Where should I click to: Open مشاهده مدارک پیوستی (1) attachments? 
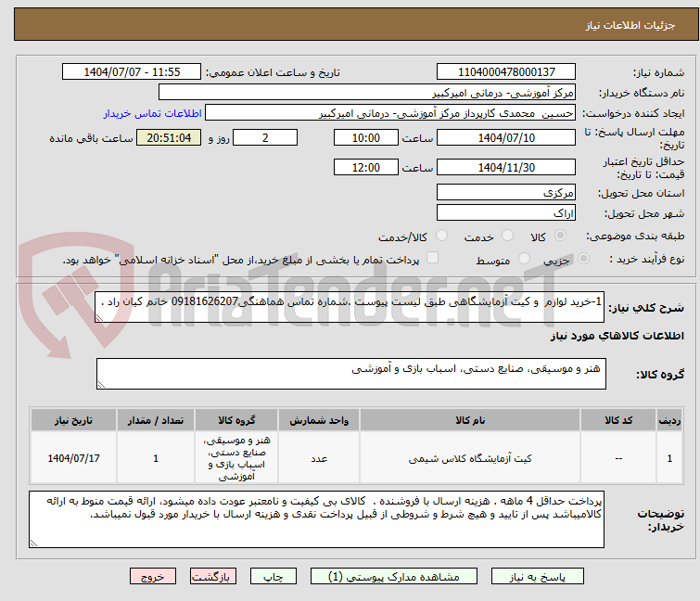click(394, 577)
